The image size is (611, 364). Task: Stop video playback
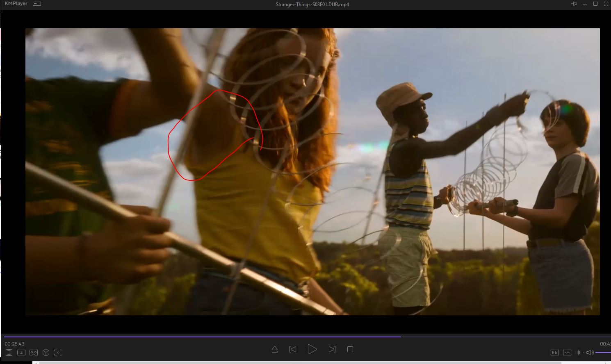(x=350, y=349)
